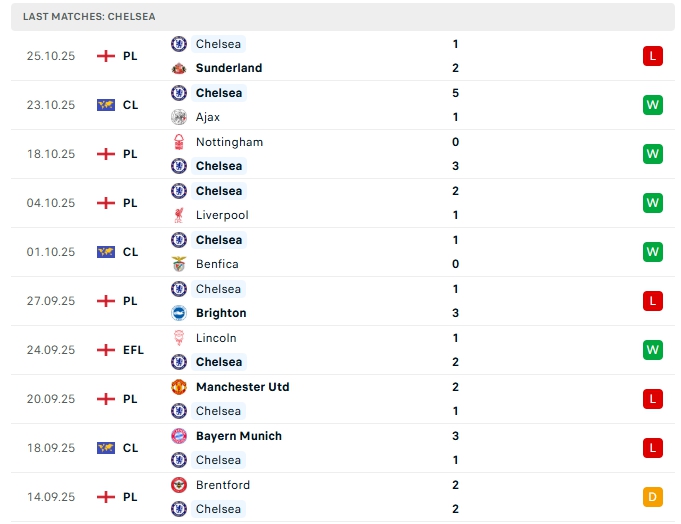
Task: Select the 27.09.25 Chelsea vs Brighton match row
Action: tap(340, 301)
